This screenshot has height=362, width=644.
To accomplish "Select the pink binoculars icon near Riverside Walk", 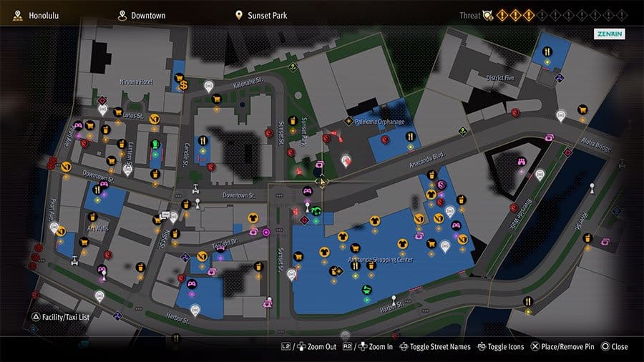I will point(522,162).
